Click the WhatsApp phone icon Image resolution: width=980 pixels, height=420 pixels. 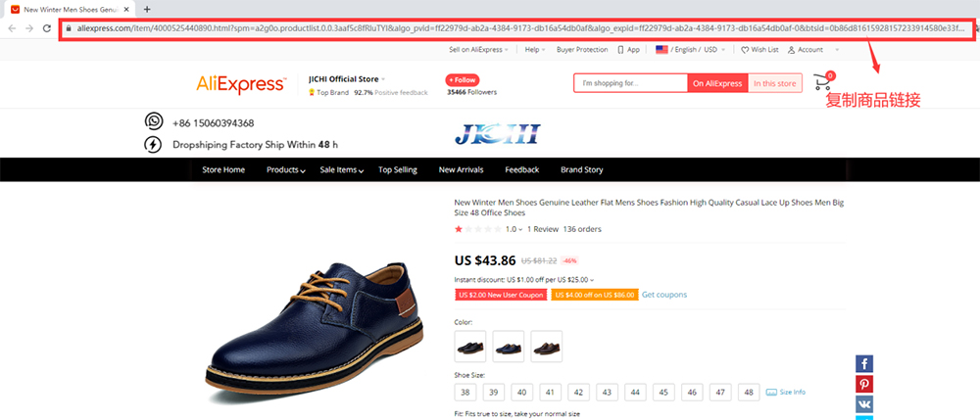click(154, 122)
